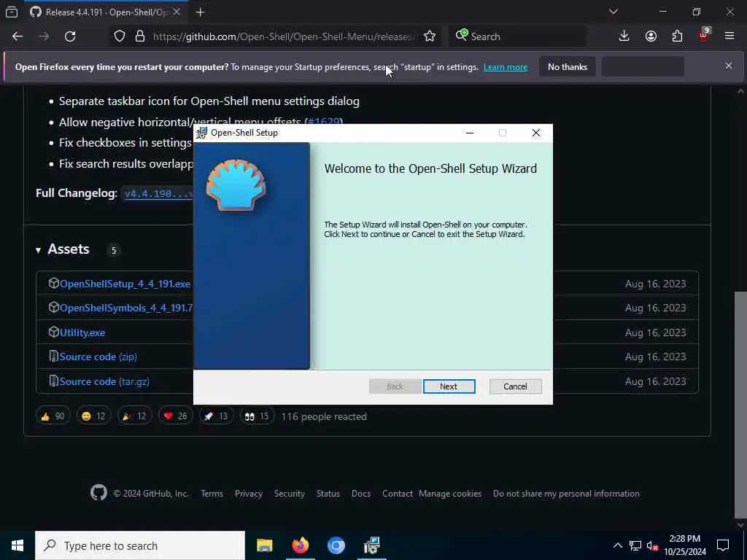The image size is (747, 560).
Task: Click the party popper reaction with 12
Action: pyautogui.click(x=134, y=416)
